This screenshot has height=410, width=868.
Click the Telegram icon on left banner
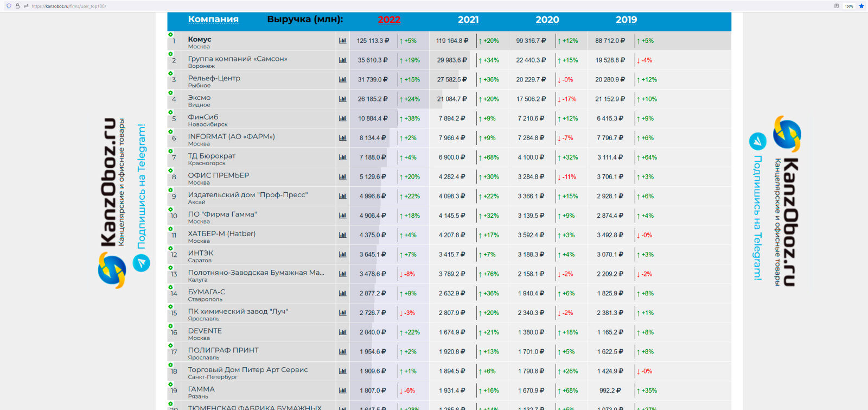point(141,263)
